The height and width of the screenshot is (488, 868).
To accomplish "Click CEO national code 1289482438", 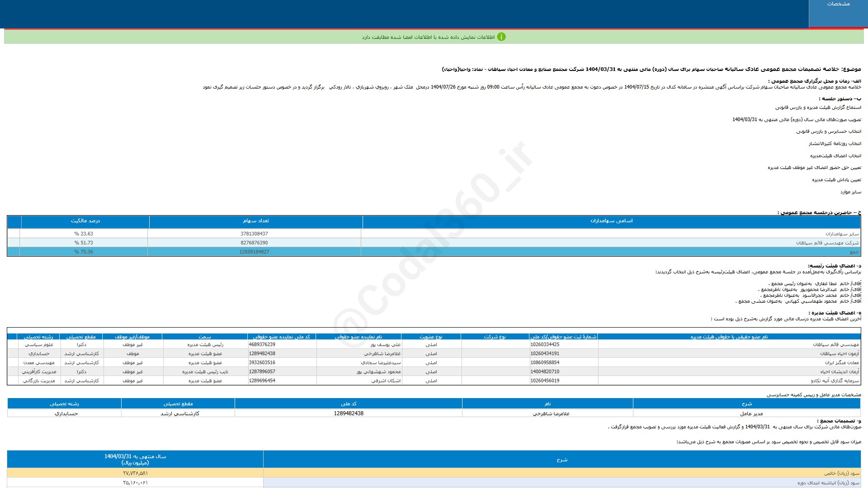I will (x=349, y=414).
